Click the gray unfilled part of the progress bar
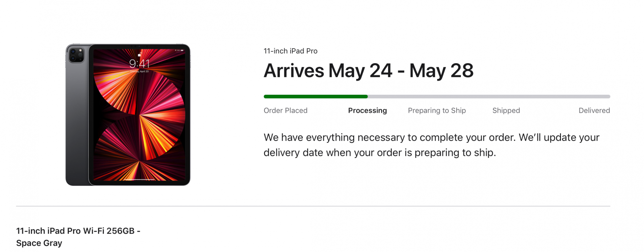 tap(489, 96)
